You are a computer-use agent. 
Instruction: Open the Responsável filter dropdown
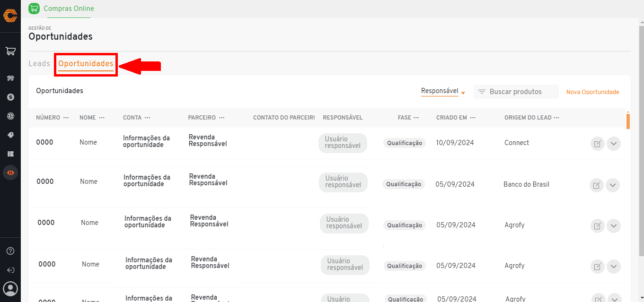point(443,91)
